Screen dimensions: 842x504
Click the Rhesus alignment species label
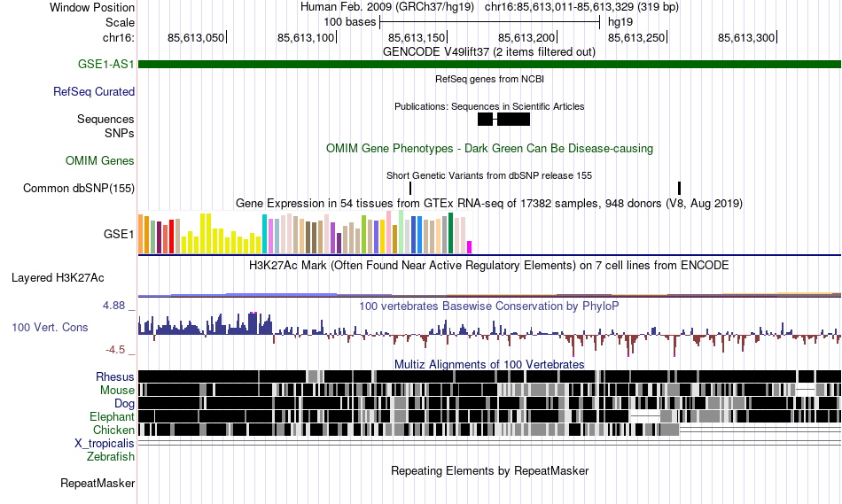[x=115, y=376]
